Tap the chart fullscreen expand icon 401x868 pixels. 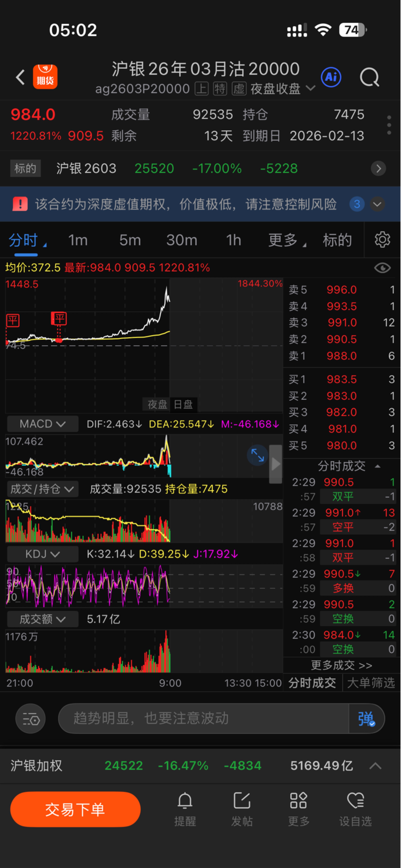pos(257,455)
